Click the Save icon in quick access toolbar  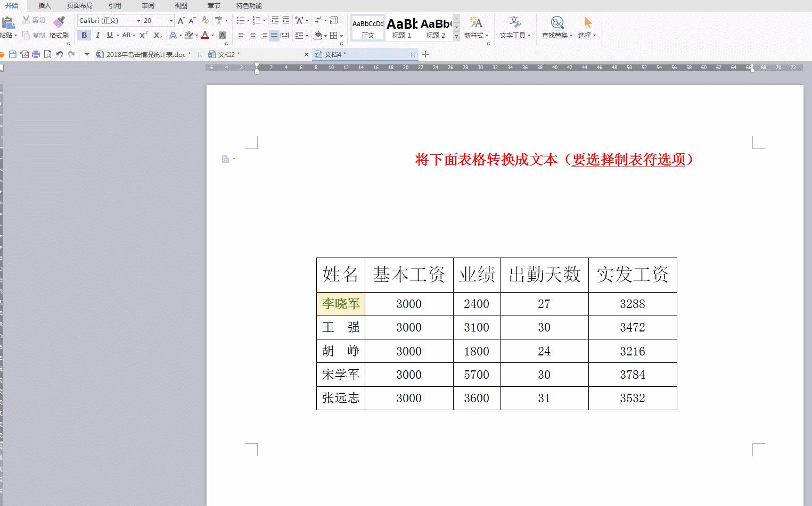11,54
